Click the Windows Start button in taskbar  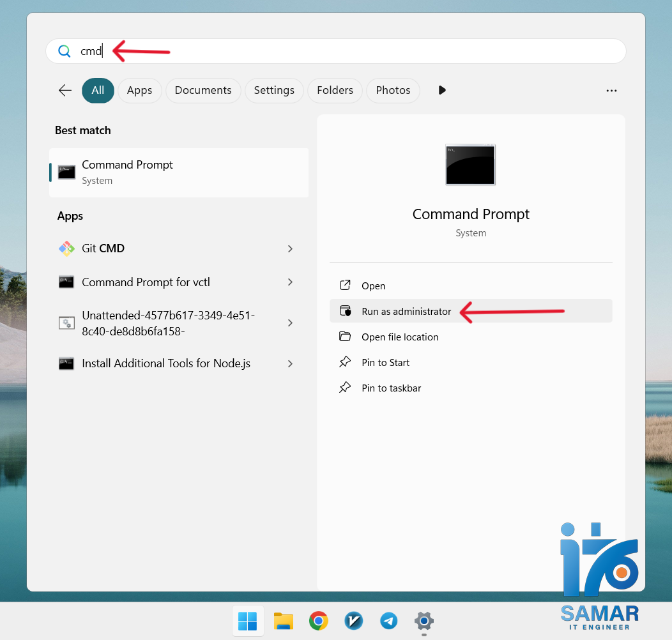pyautogui.click(x=247, y=621)
